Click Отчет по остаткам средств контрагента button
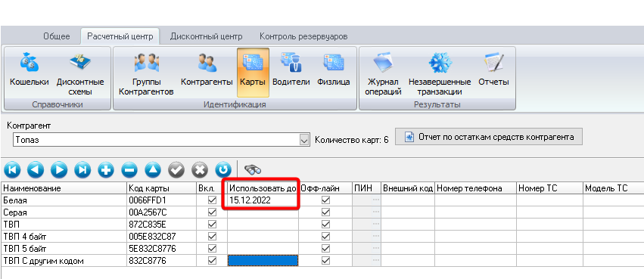 [x=489, y=137]
